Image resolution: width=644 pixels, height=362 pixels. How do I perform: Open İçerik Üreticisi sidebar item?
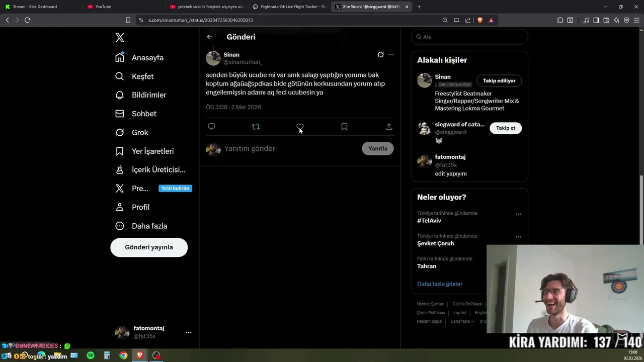pos(150,170)
